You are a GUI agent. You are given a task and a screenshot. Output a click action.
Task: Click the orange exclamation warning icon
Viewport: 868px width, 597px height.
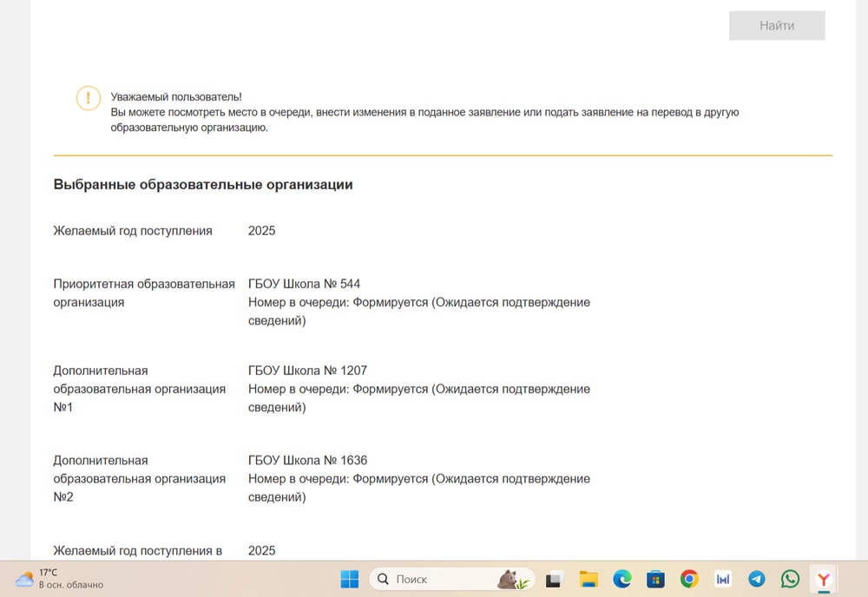(x=88, y=98)
